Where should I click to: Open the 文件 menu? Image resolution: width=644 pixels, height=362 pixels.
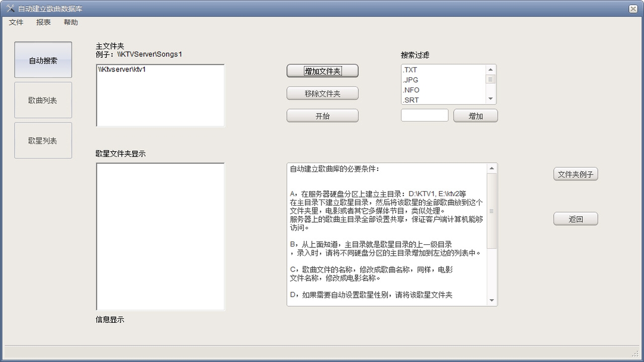(16, 22)
